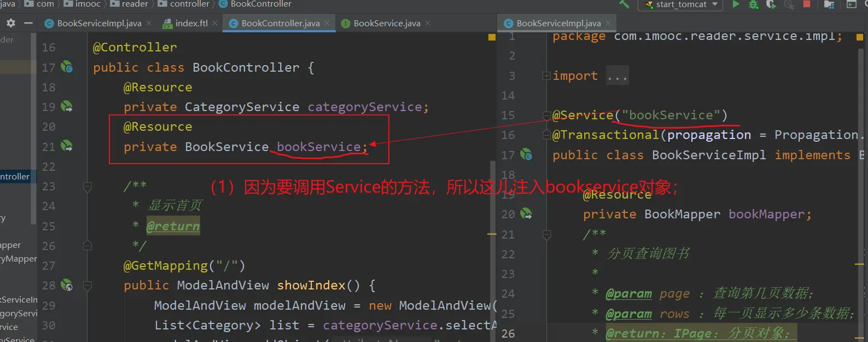Screen dimensions: 868x342
Task: Click left editor yellow warning indicator
Action: click(x=492, y=37)
